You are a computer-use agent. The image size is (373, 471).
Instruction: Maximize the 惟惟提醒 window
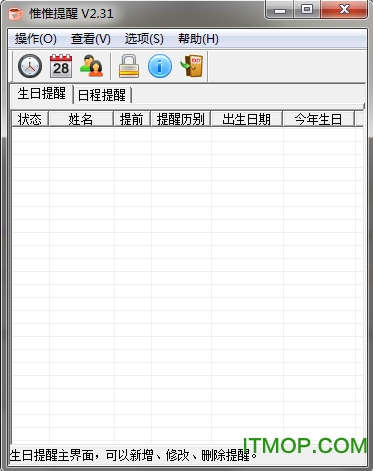(x=307, y=10)
